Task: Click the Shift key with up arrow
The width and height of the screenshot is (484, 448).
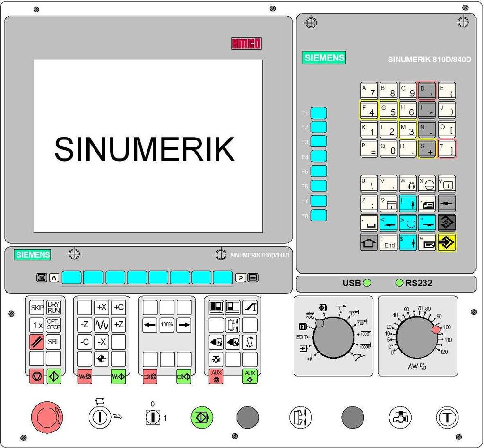Action: pos(369,242)
